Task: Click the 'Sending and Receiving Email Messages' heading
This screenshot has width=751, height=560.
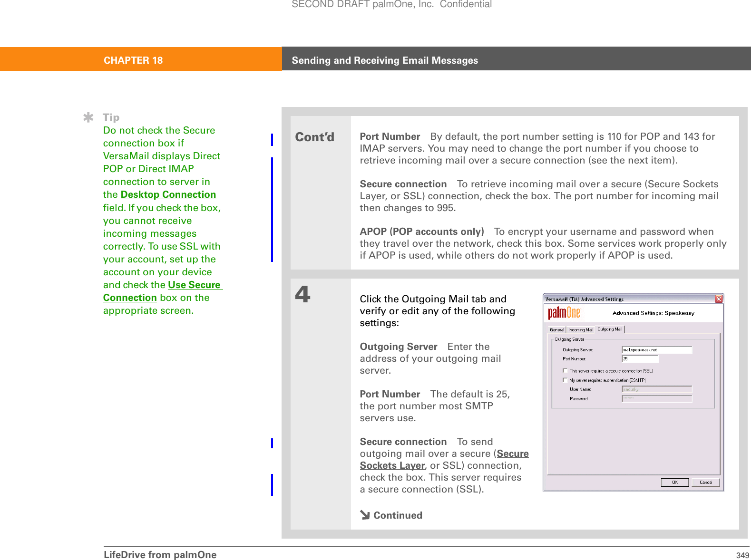Action: click(x=385, y=60)
